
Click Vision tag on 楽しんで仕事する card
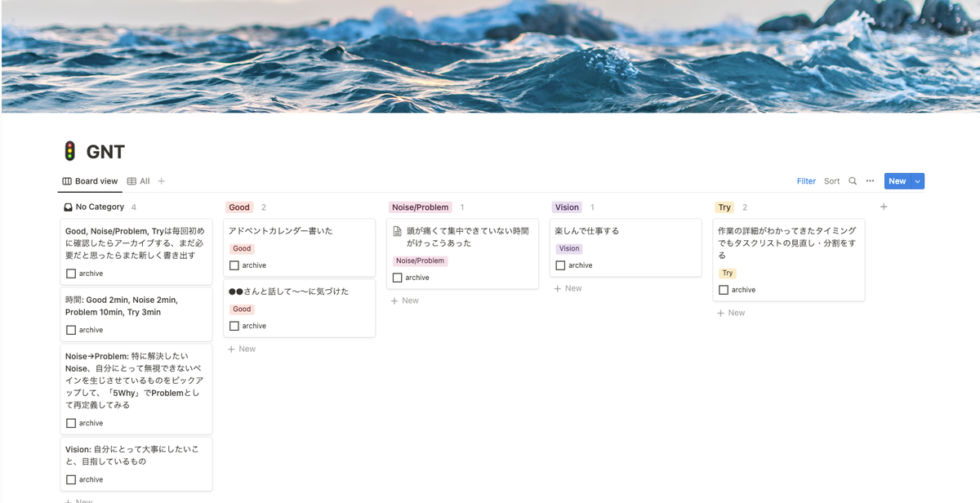tap(569, 249)
